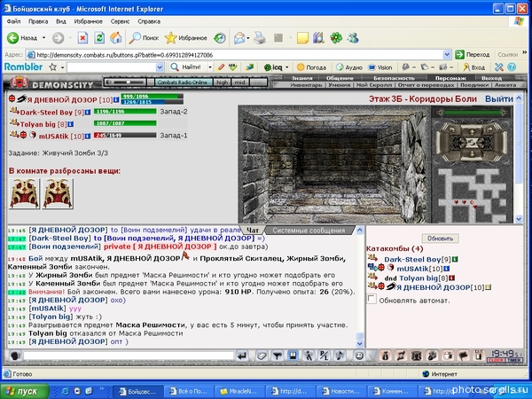This screenshot has height=399, width=532.
Task: Open the Сервис menu
Action: click(120, 21)
